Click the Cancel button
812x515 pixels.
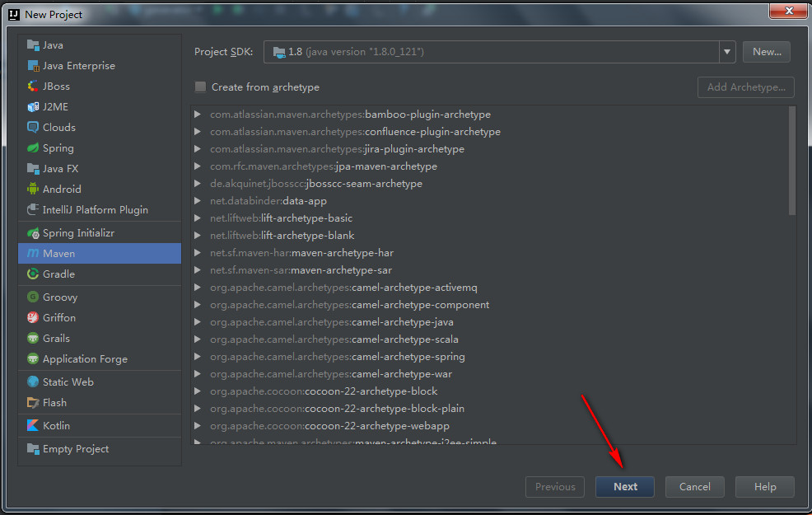(694, 487)
